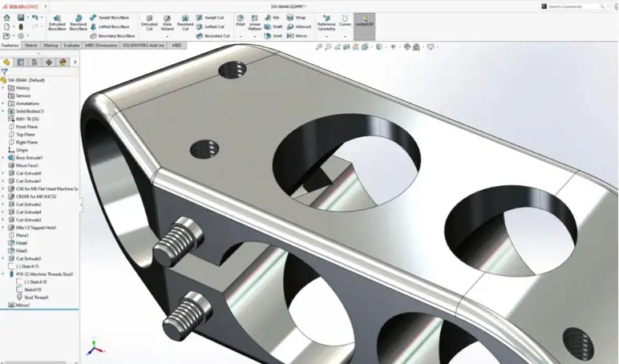
Task: Open the Hole Wizard tool
Action: [167, 23]
